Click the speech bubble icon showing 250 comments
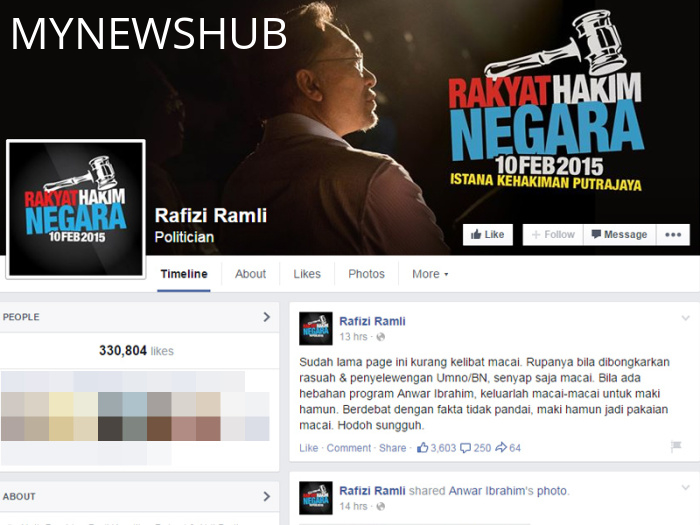The height and width of the screenshot is (525, 700). pyautogui.click(x=464, y=448)
